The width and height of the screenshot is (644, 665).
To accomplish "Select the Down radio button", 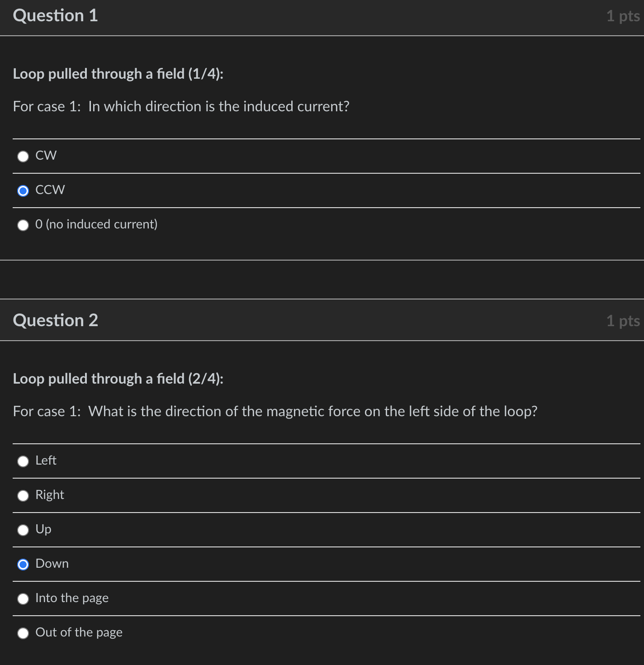I will (x=23, y=565).
